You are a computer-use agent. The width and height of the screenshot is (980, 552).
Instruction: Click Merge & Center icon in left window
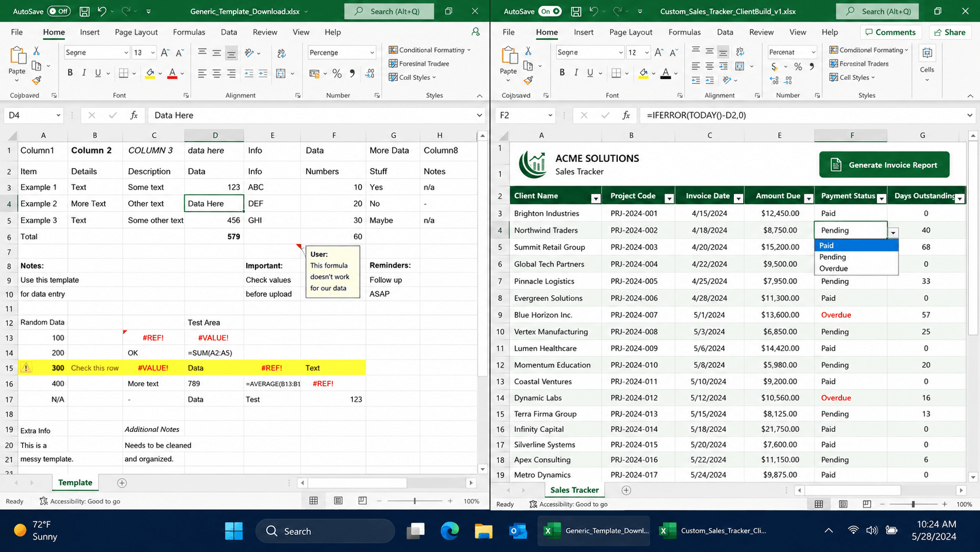pyautogui.click(x=281, y=73)
